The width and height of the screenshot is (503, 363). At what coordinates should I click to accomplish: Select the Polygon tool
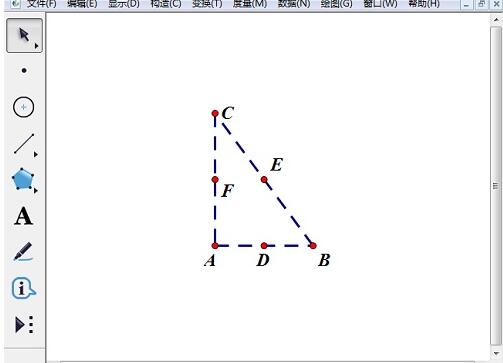(x=23, y=179)
